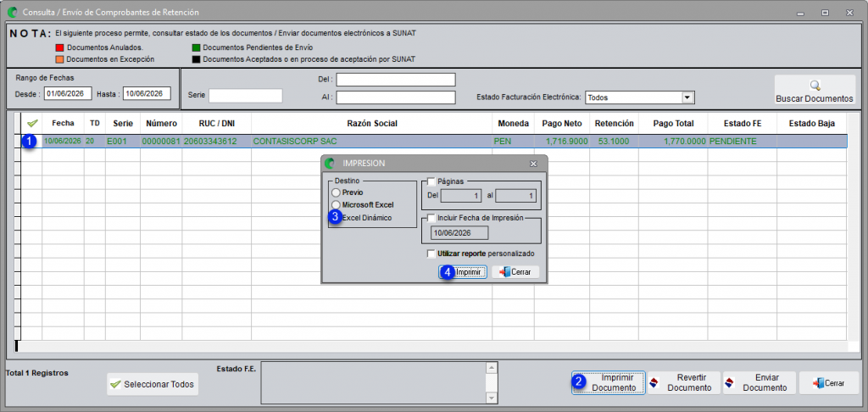Image resolution: width=868 pixels, height=412 pixels.
Task: Enable the Páginas checkbox
Action: coord(431,181)
